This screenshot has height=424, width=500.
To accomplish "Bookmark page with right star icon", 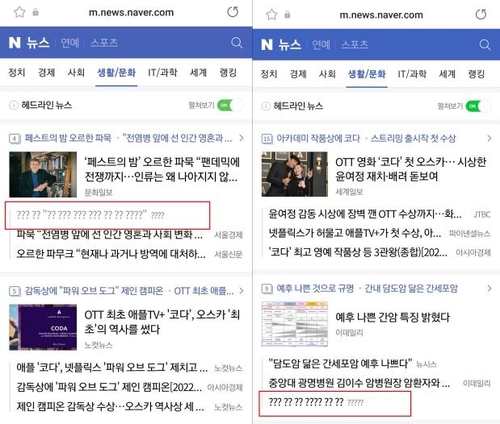I will point(272,15).
